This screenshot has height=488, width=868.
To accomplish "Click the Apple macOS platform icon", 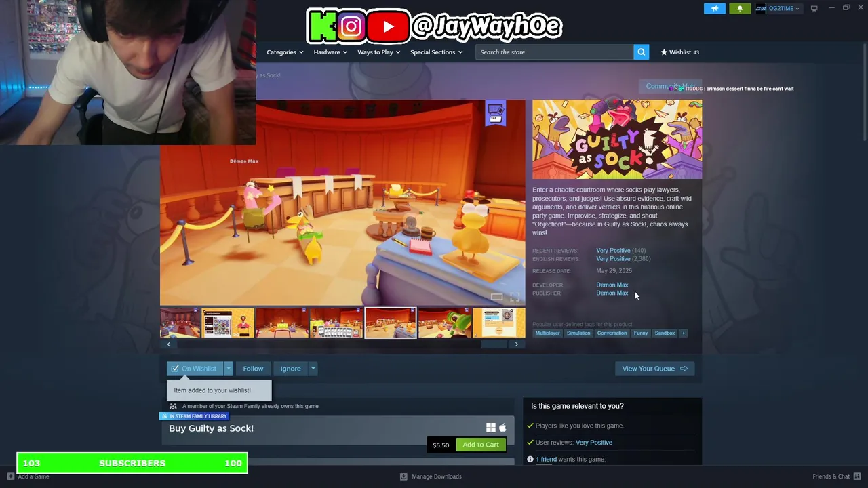I will coord(502,428).
